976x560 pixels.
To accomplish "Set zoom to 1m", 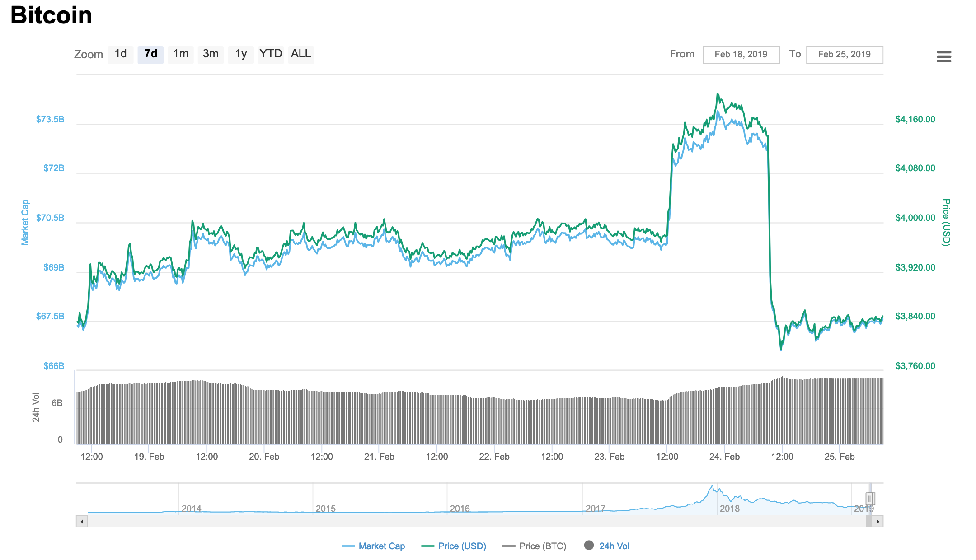I will coord(181,54).
